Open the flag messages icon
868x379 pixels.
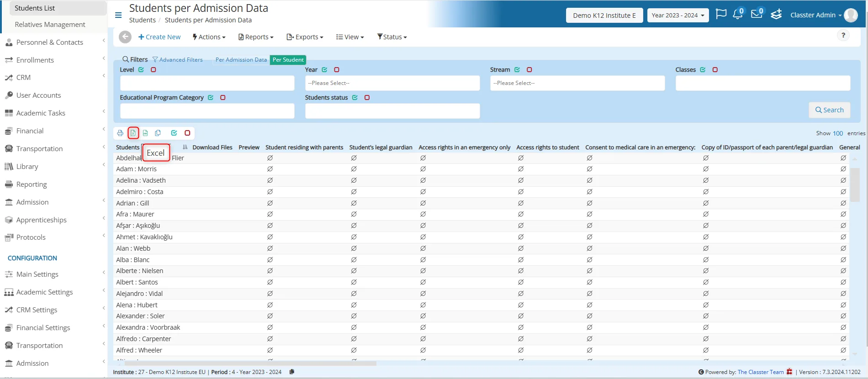(x=721, y=14)
